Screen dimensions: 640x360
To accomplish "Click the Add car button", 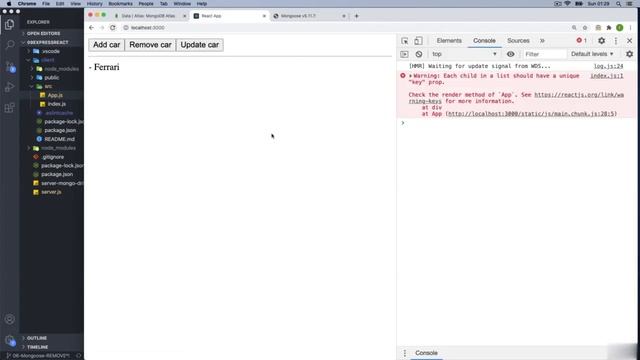I will pos(107,45).
